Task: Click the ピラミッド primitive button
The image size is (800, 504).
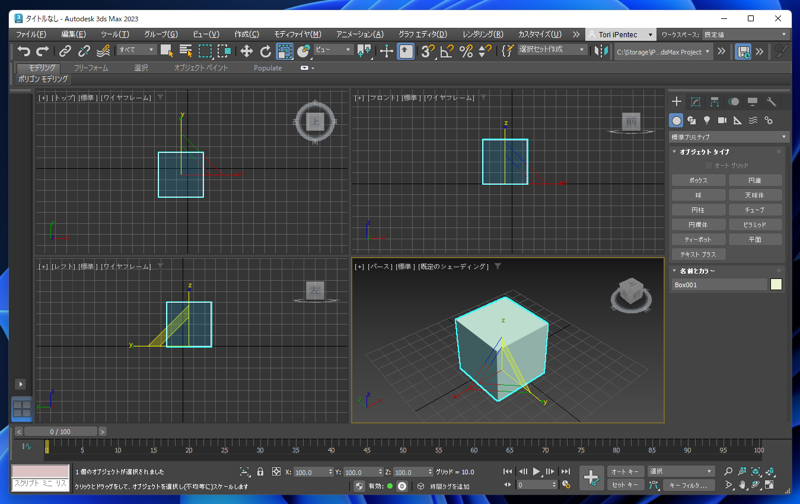Action: 754,225
